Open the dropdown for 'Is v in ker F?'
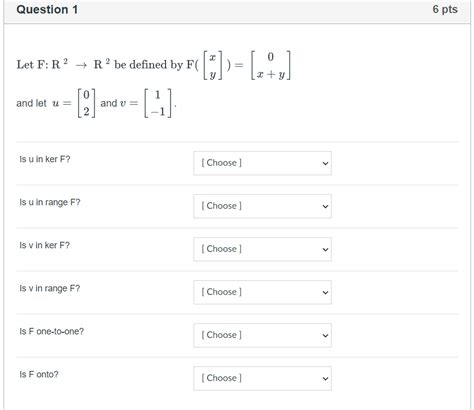 (x=262, y=249)
